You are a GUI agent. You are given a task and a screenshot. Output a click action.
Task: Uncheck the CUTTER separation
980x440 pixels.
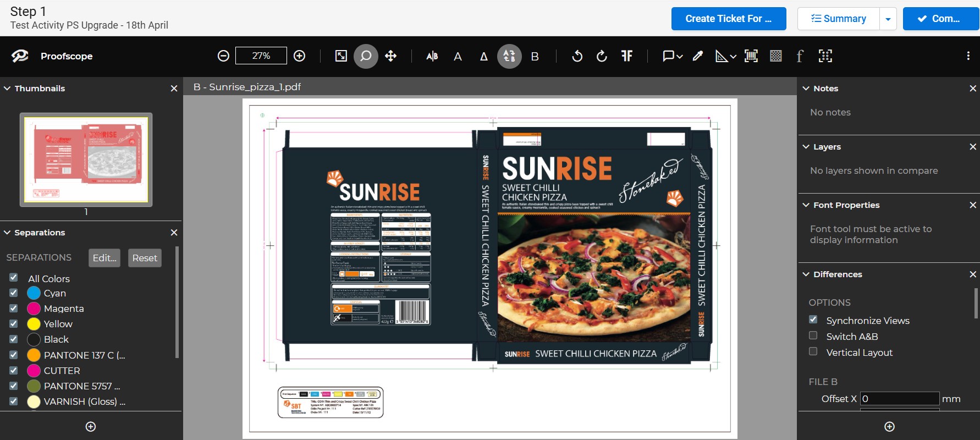pos(14,370)
